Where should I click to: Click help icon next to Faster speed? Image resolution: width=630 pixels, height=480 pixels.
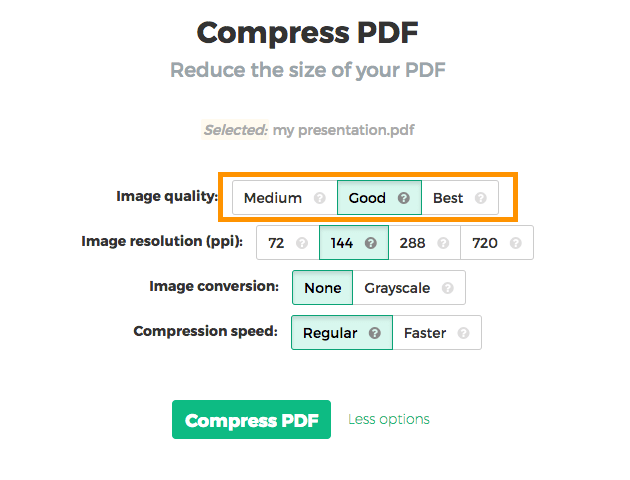click(x=463, y=333)
